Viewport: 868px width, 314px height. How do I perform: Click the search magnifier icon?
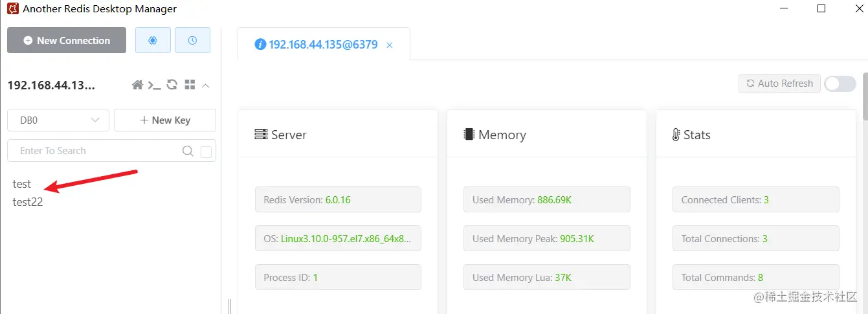[188, 151]
